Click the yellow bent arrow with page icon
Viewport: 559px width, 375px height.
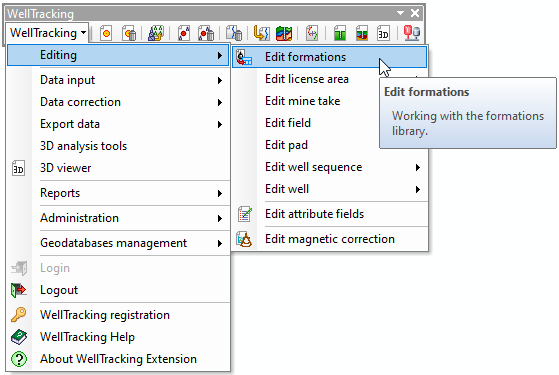click(x=261, y=34)
